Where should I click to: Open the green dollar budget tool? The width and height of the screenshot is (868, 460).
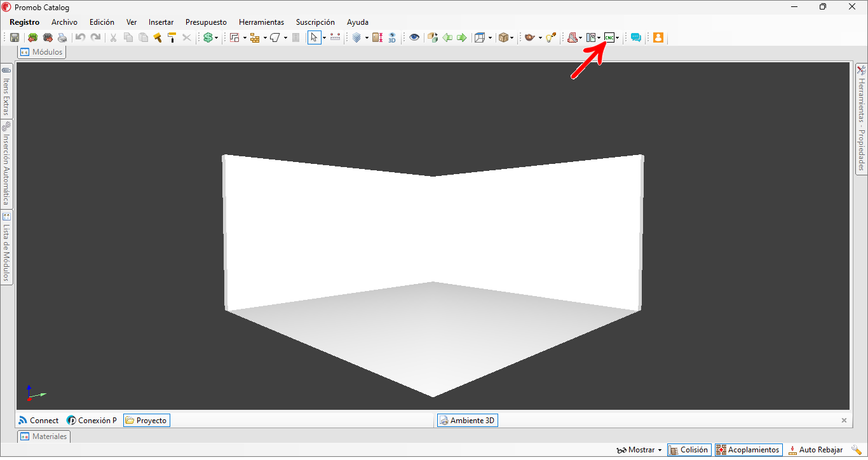(x=207, y=37)
